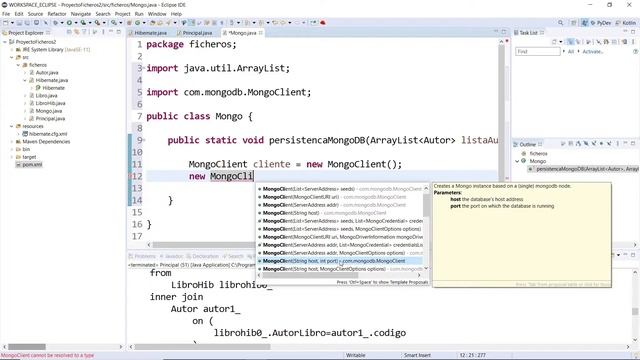Collapse the src folder node
The height and width of the screenshot is (360, 640).
pos(12,58)
